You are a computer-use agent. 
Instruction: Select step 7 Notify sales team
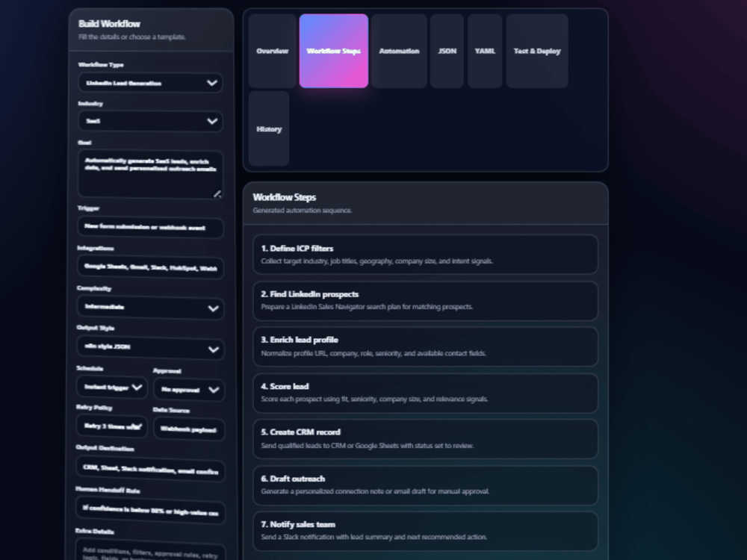click(426, 530)
